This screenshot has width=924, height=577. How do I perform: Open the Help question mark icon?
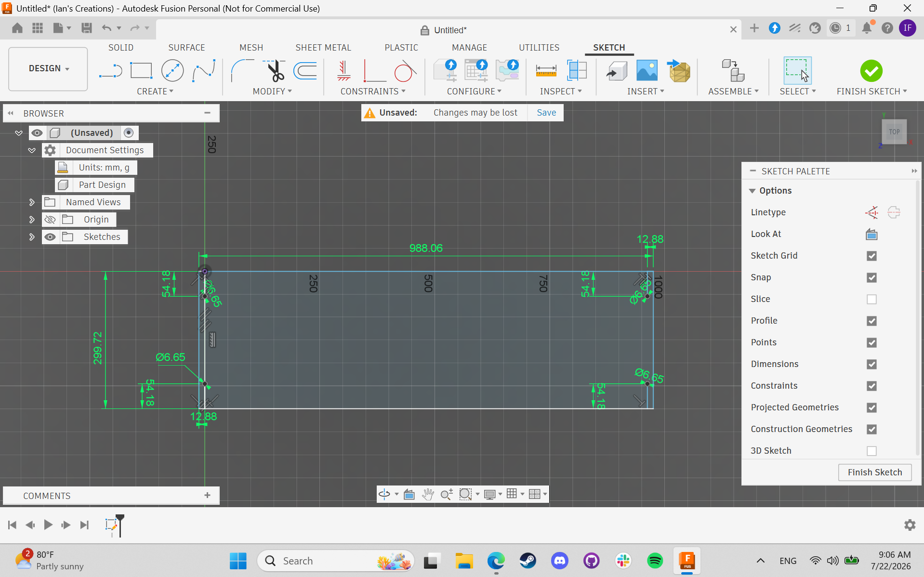click(887, 28)
